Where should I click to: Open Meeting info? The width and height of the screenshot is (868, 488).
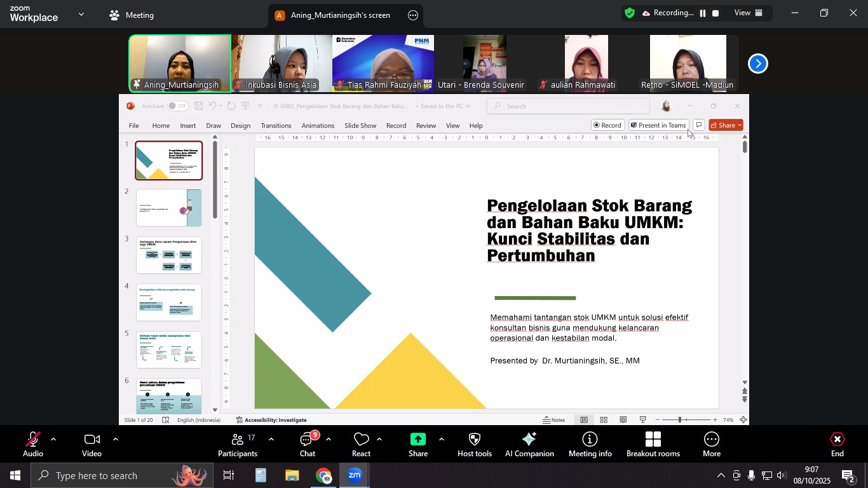tap(590, 444)
